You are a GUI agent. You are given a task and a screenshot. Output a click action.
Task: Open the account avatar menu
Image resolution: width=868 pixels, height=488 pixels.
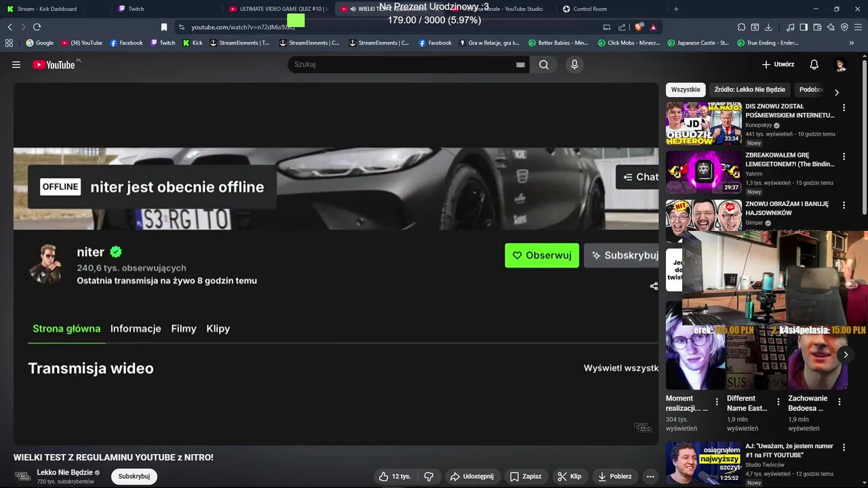pyautogui.click(x=841, y=64)
